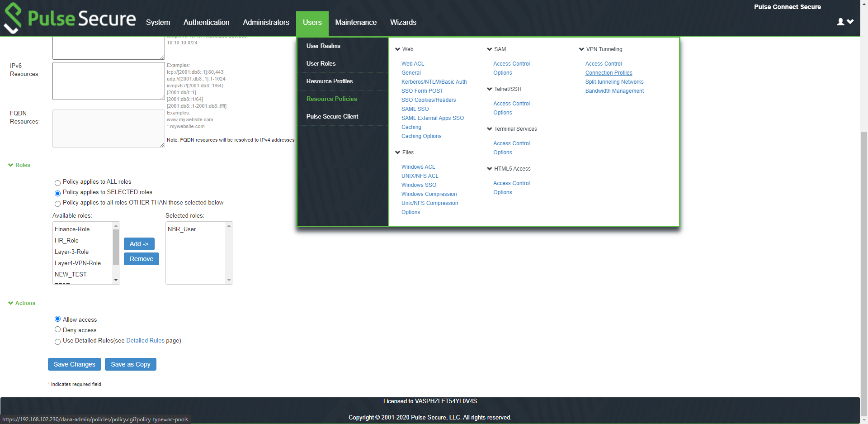
Task: Open SSO Cookies/Headers policies
Action: (x=429, y=100)
